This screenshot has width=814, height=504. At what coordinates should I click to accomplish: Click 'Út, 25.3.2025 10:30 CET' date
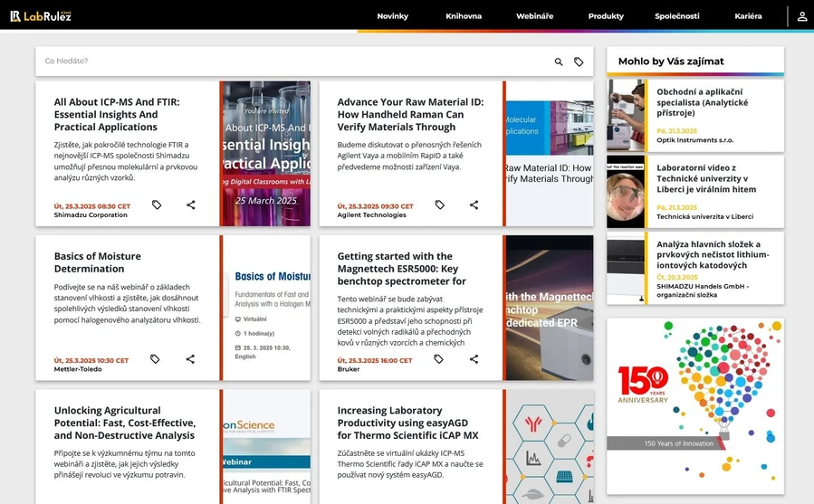[91, 360]
